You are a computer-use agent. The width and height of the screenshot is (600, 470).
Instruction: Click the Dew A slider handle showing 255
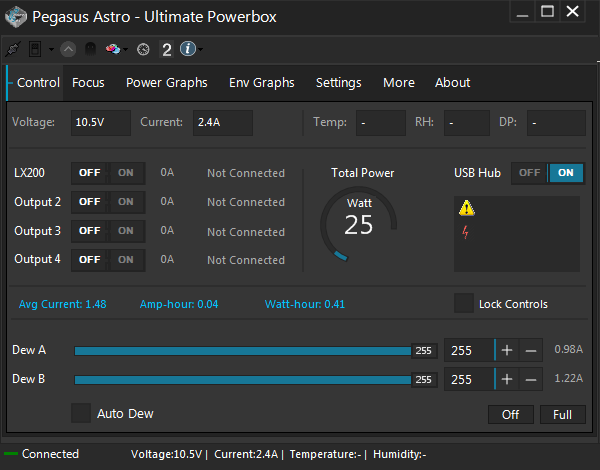click(x=424, y=351)
